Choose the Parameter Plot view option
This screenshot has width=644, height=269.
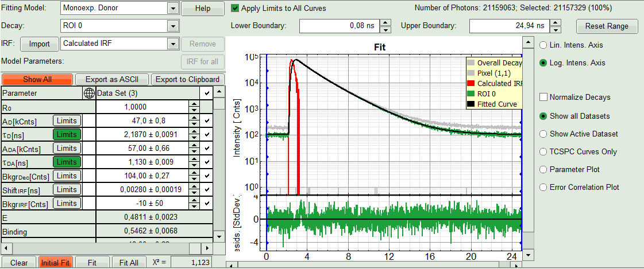tap(543, 169)
